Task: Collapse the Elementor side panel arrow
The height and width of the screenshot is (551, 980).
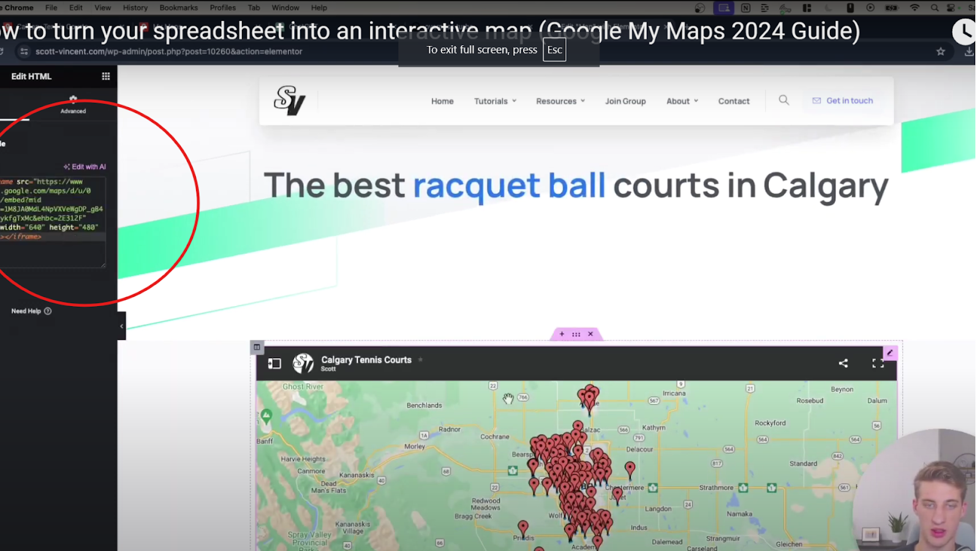Action: (x=121, y=326)
